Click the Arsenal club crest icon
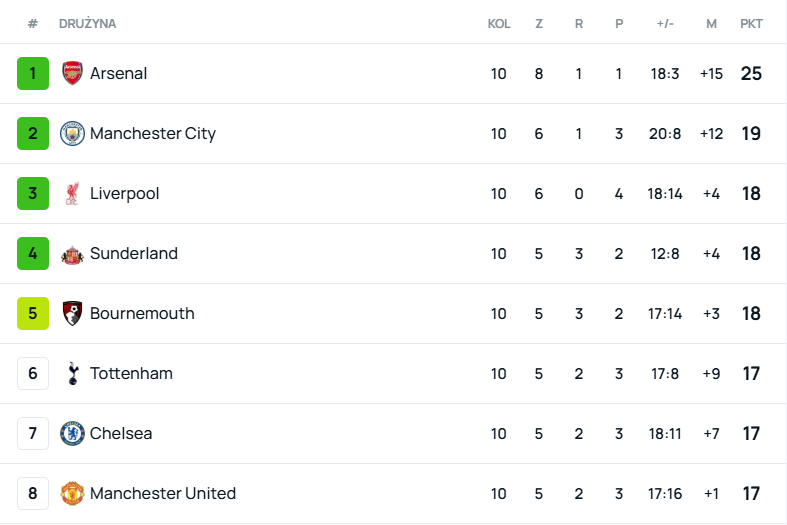Screen dimensions: 787x525 [x=72, y=73]
